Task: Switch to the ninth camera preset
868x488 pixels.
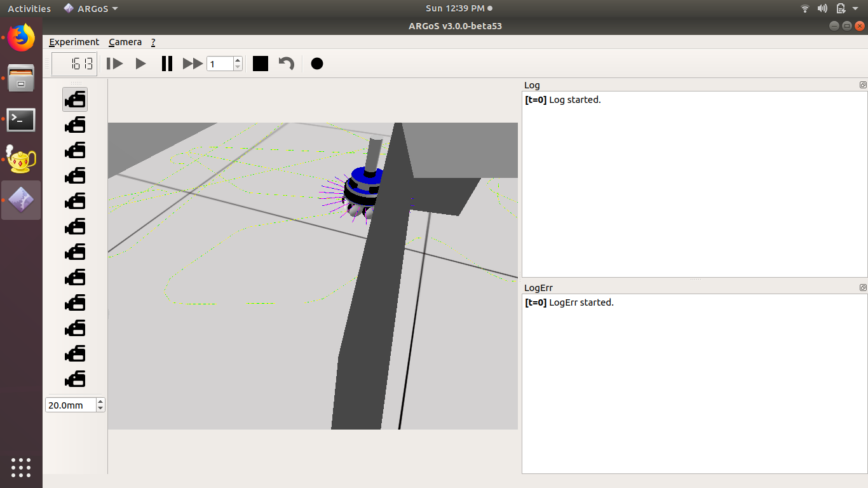Action: click(75, 303)
